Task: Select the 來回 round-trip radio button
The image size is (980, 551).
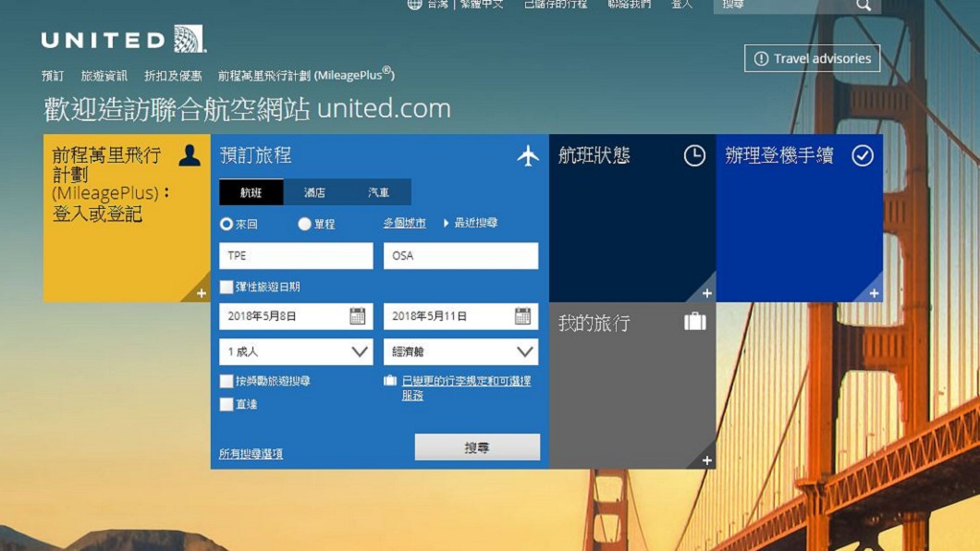Action: coord(227,224)
